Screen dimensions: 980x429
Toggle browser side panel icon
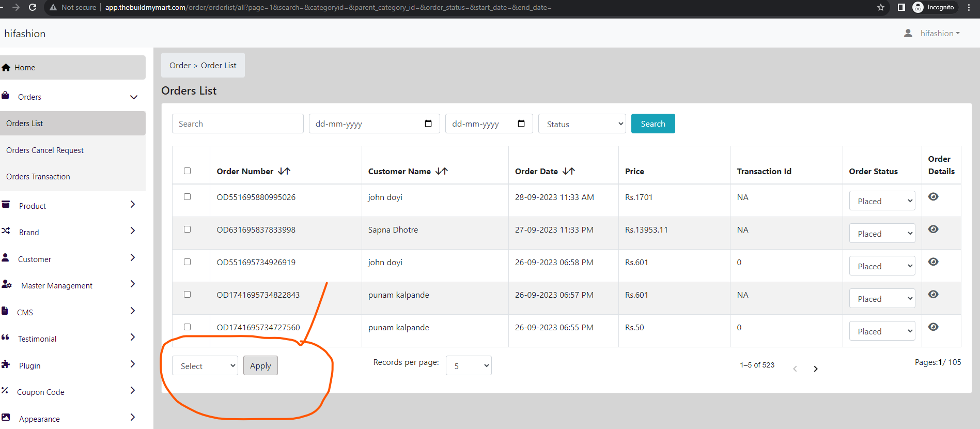901,7
